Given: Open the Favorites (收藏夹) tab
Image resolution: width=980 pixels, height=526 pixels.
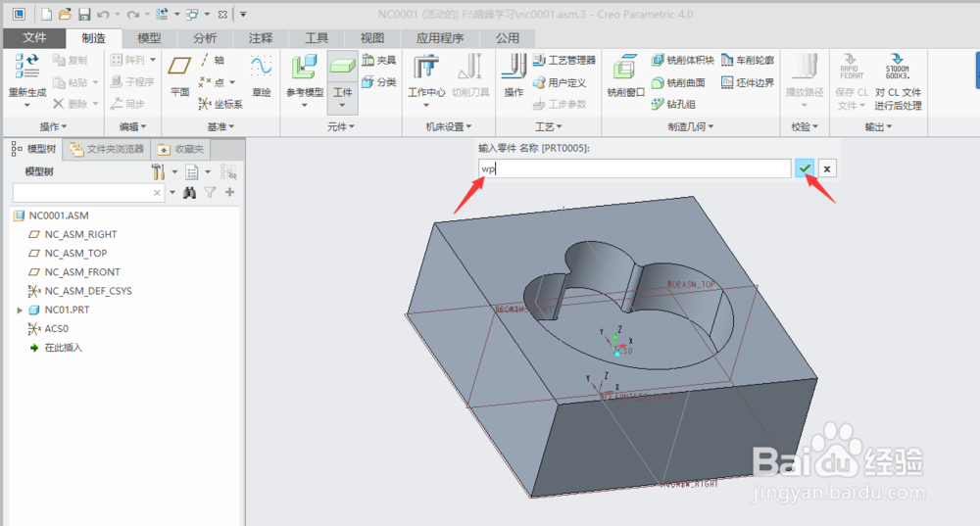Looking at the screenshot, I should [x=180, y=149].
